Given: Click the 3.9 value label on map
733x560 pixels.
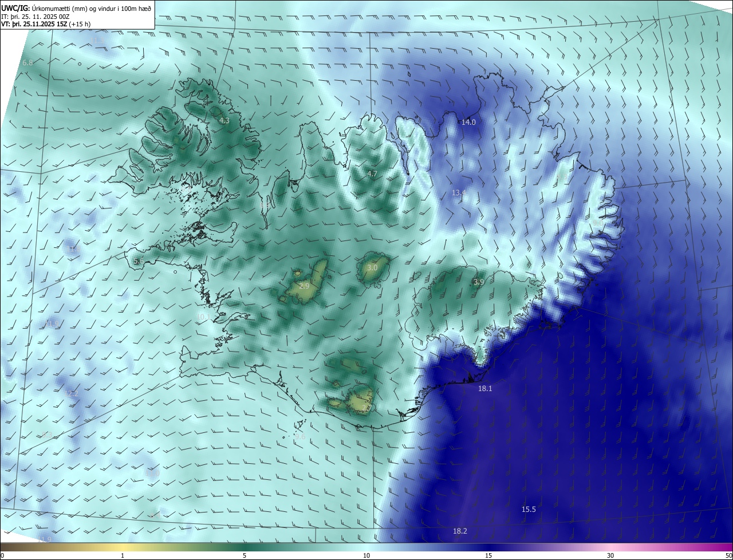Looking at the screenshot, I should [x=479, y=282].
